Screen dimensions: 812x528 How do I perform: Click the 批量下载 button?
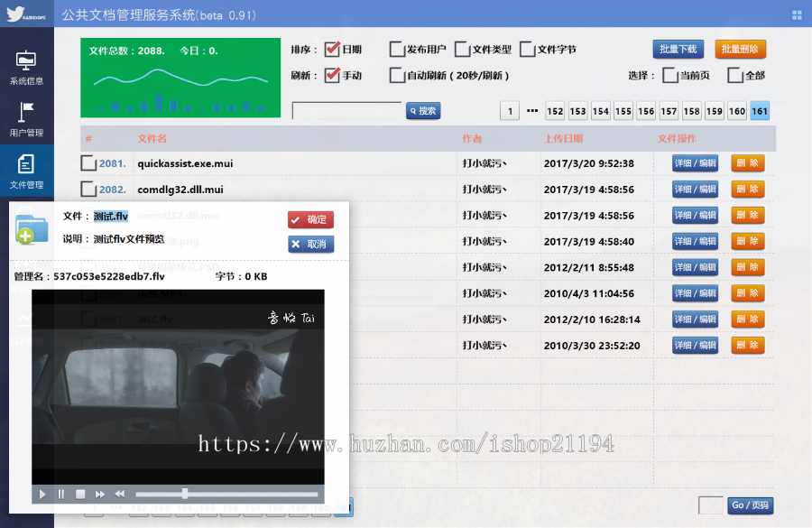[678, 50]
